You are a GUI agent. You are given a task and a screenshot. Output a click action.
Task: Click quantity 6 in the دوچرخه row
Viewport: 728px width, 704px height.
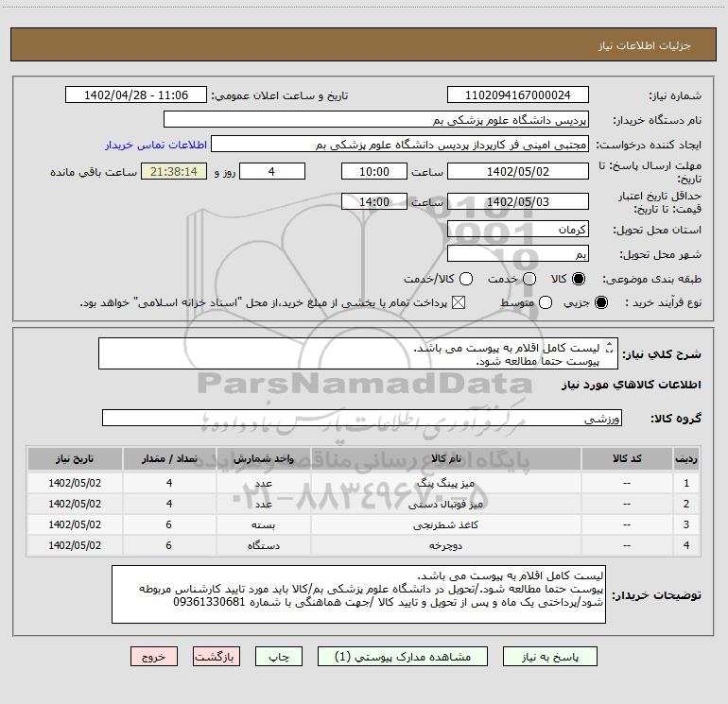pos(169,546)
